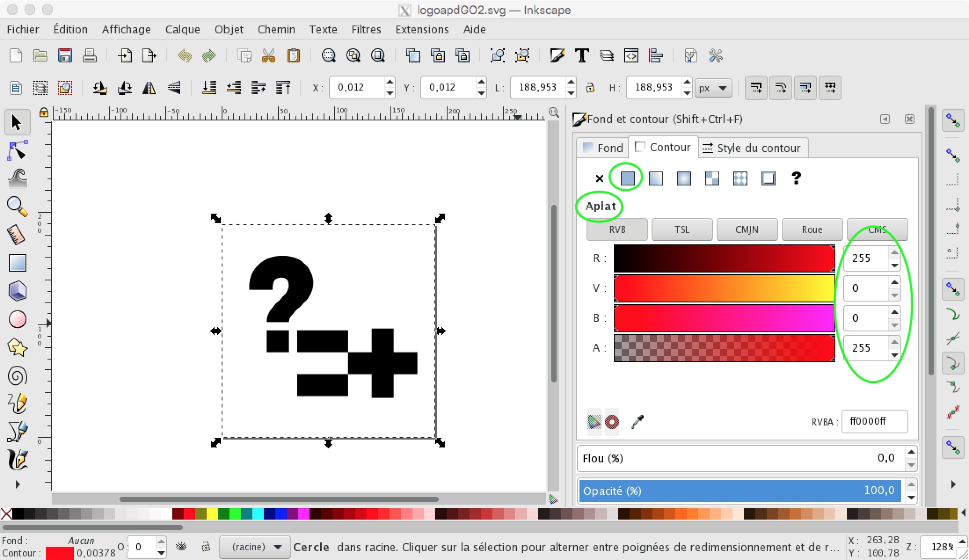Screen dimensions: 969x560
Task: Select the node editing tool
Action: tap(17, 151)
